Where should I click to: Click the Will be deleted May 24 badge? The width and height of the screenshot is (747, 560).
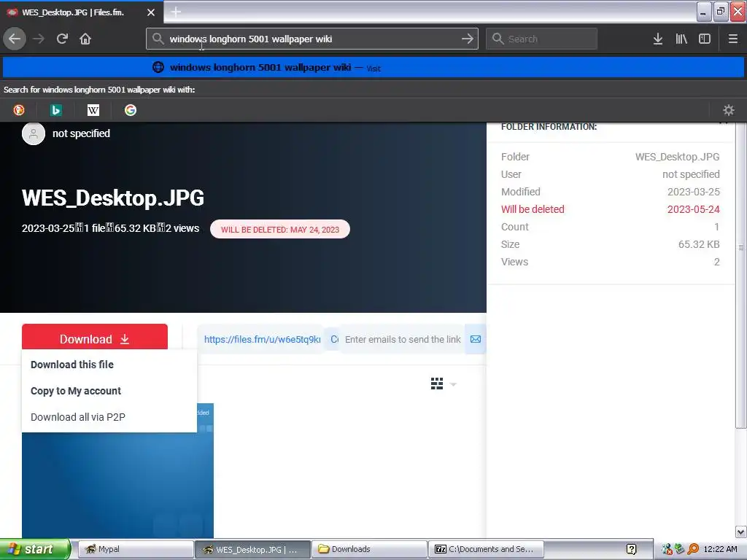click(279, 230)
